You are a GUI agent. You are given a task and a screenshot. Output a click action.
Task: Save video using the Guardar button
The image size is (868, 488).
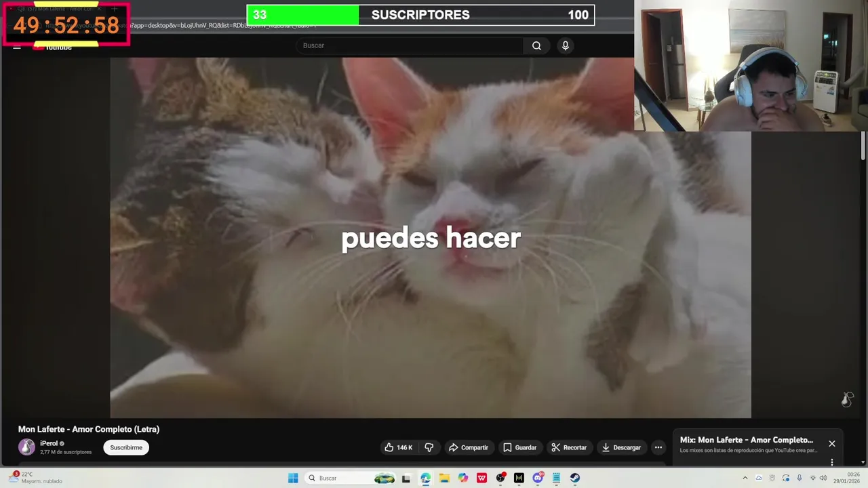click(519, 447)
